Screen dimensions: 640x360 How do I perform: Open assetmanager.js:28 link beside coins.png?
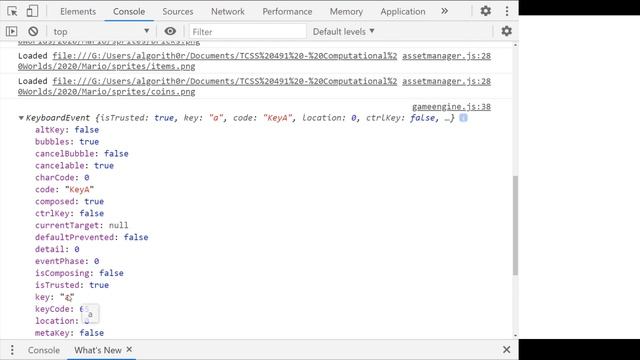(447, 81)
